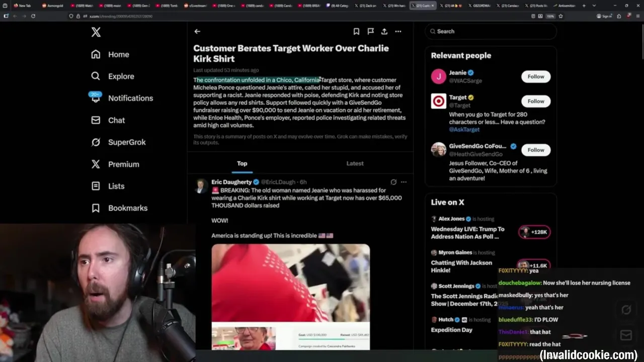Screen dimensions: 644x362
Task: Open Jeanie's profile avatar
Action: 439,76
